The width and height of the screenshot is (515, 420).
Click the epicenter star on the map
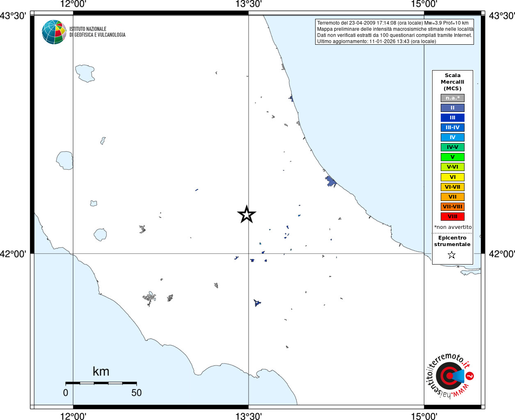tap(247, 214)
